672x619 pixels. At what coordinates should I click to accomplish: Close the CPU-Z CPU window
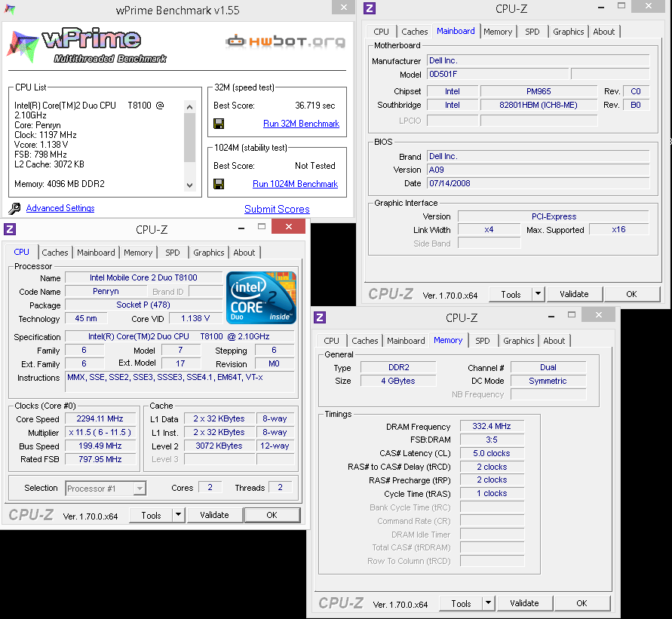click(x=288, y=227)
